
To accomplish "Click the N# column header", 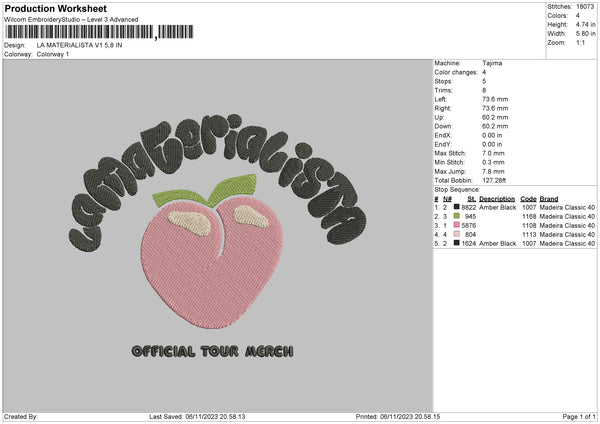I will [x=447, y=199].
